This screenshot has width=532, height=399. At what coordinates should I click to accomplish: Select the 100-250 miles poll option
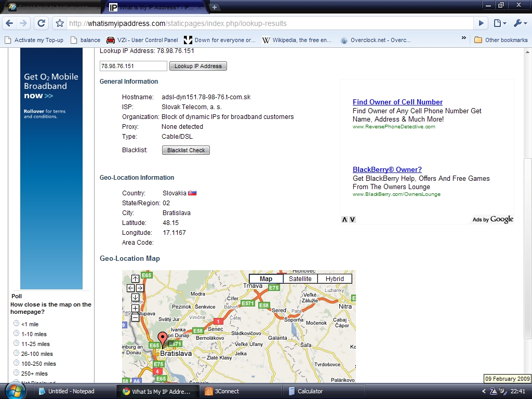pos(16,363)
